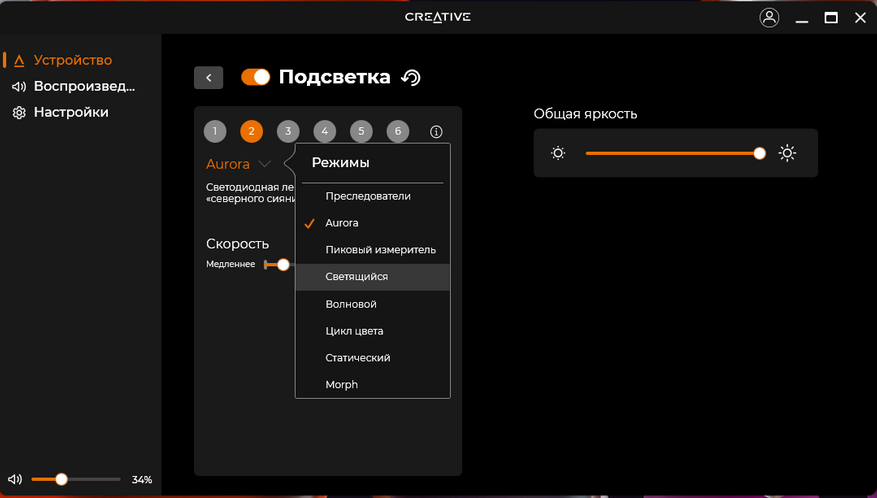Adjust the Общая яркость brightness slider
The height and width of the screenshot is (498, 877).
pos(676,153)
